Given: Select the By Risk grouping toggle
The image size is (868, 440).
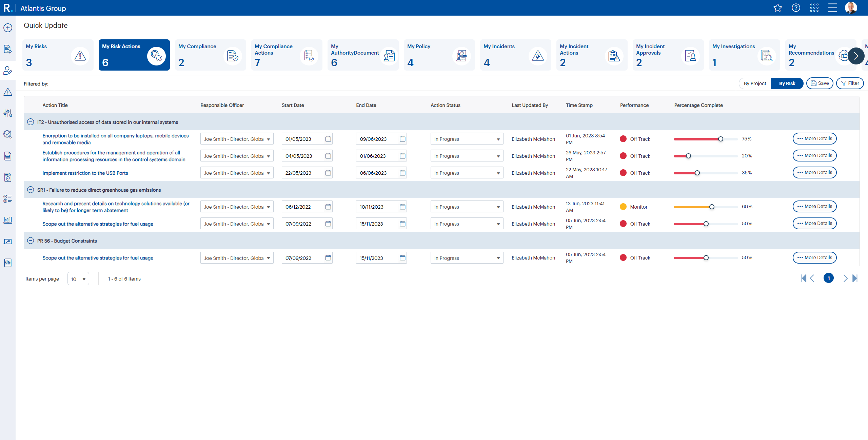Looking at the screenshot, I should click(x=787, y=83).
